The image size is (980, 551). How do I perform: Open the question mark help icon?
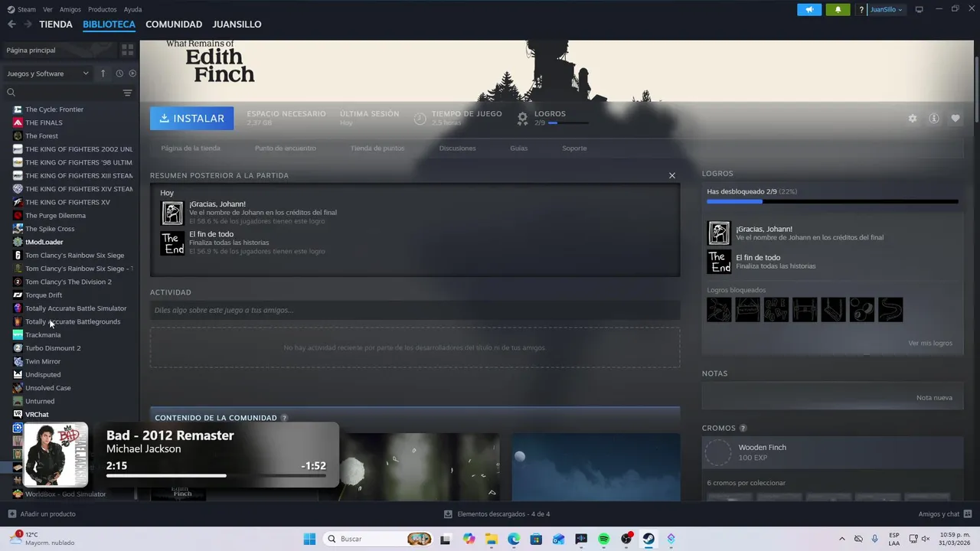click(x=861, y=9)
